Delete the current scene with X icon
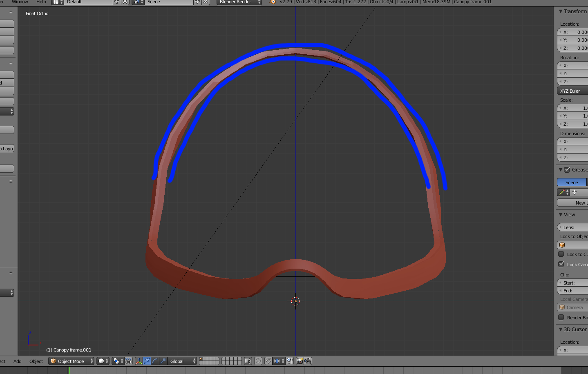The image size is (588, 374). click(x=206, y=2)
